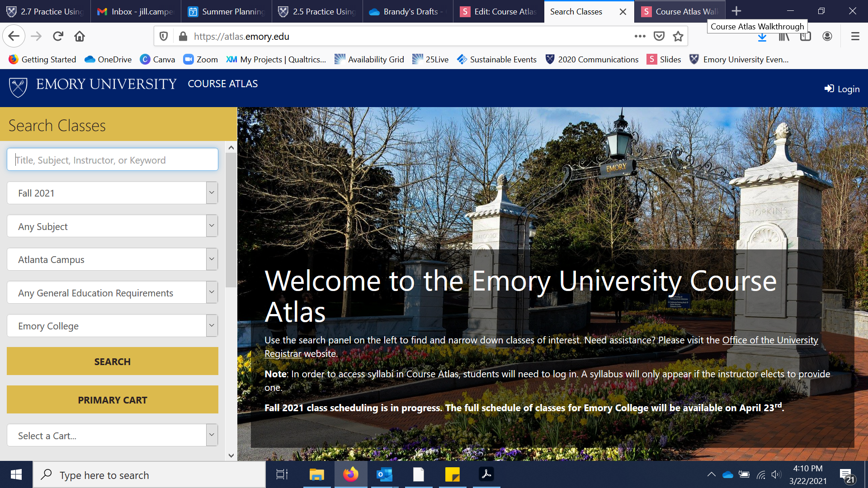Screen dimensions: 868x488
Task: Click the search panel scrollbar down arrow
Action: click(231, 455)
